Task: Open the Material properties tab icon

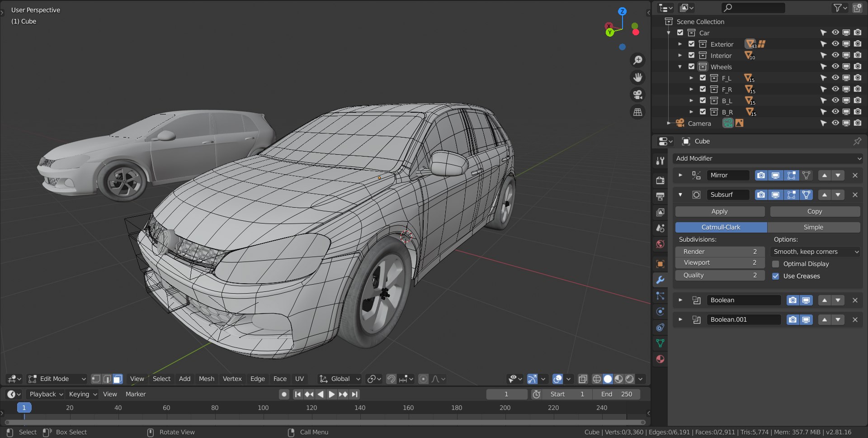Action: (x=660, y=359)
